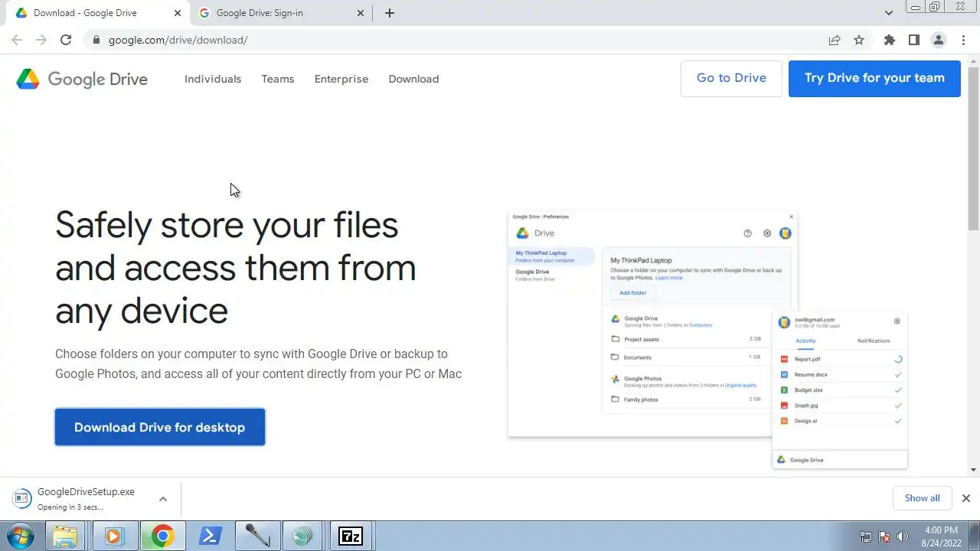Viewport: 980px width, 551px height.
Task: Click the scrollbar down arrow
Action: pyautogui.click(x=973, y=470)
